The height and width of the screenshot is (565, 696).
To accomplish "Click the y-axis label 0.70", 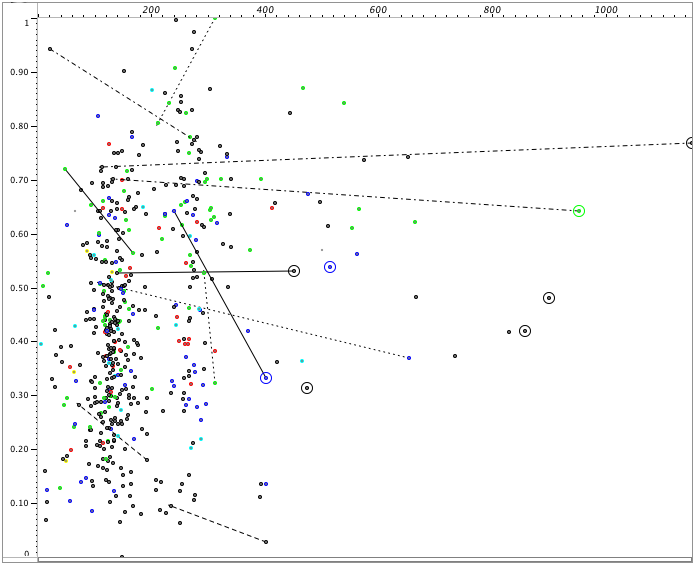I will [x=20, y=180].
